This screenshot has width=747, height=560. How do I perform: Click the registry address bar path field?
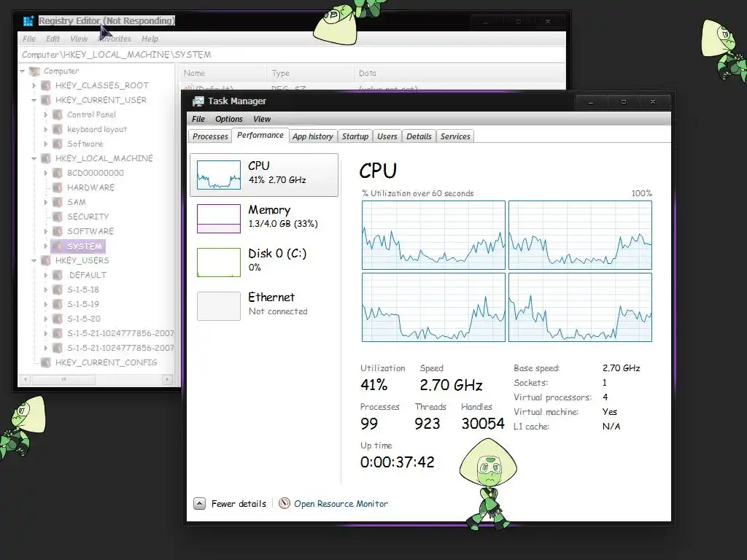(x=292, y=55)
